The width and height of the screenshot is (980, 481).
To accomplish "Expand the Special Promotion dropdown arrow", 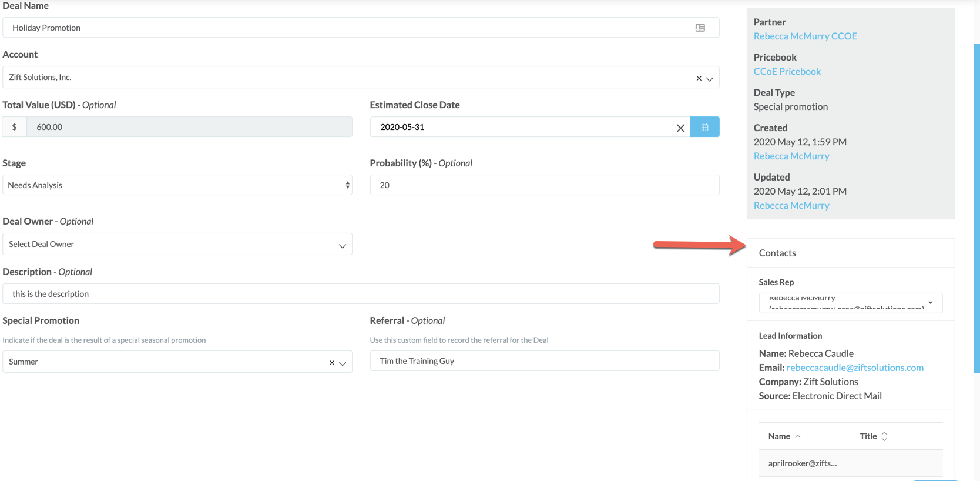I will coord(343,363).
